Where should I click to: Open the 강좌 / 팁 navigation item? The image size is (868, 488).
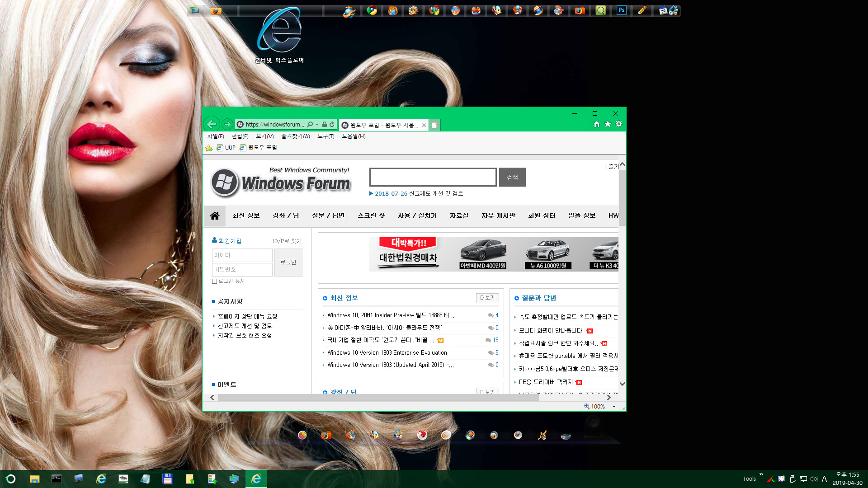286,216
